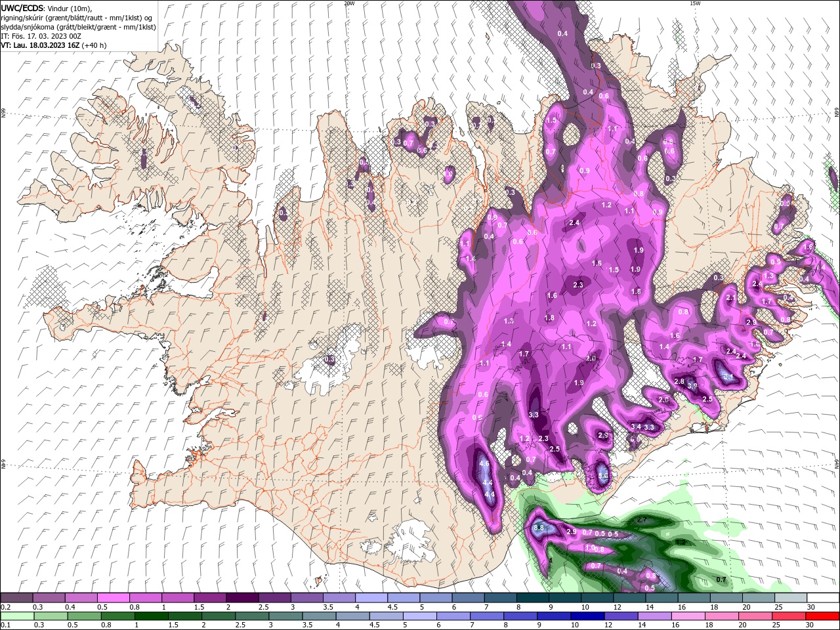Click the UWC/ECDS title text
This screenshot has height=630, width=840.
[22, 8]
